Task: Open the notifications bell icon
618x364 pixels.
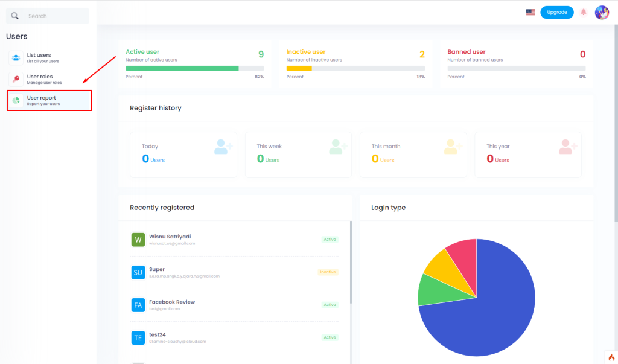Action: [x=583, y=12]
